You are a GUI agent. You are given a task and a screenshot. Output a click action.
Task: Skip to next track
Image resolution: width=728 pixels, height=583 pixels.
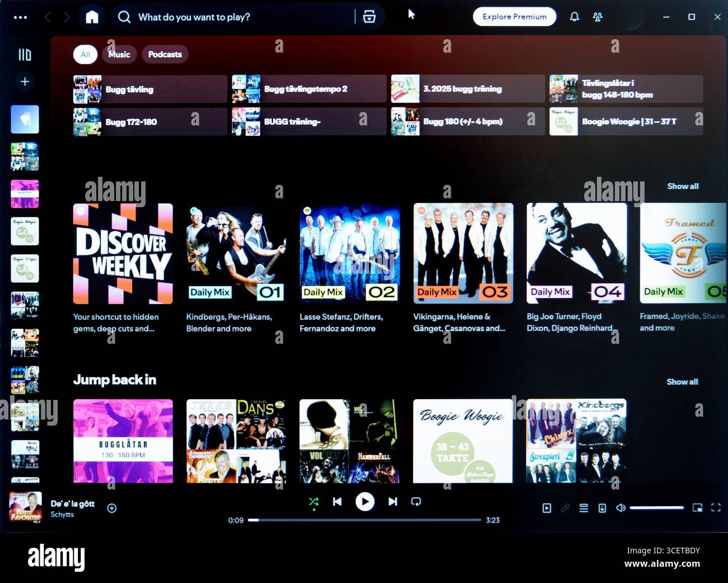pos(393,502)
